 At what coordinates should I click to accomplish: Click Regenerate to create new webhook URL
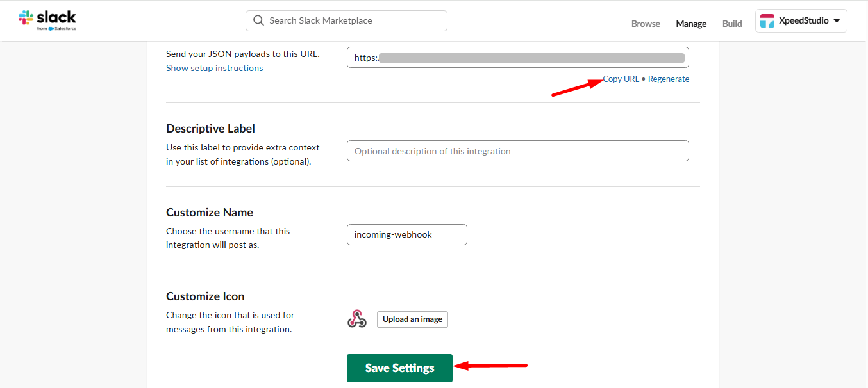669,78
